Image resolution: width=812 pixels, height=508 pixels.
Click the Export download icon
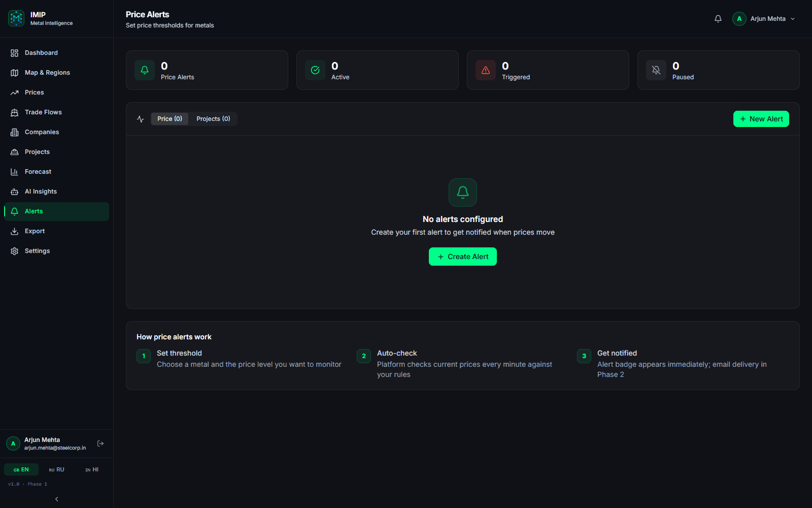14,231
